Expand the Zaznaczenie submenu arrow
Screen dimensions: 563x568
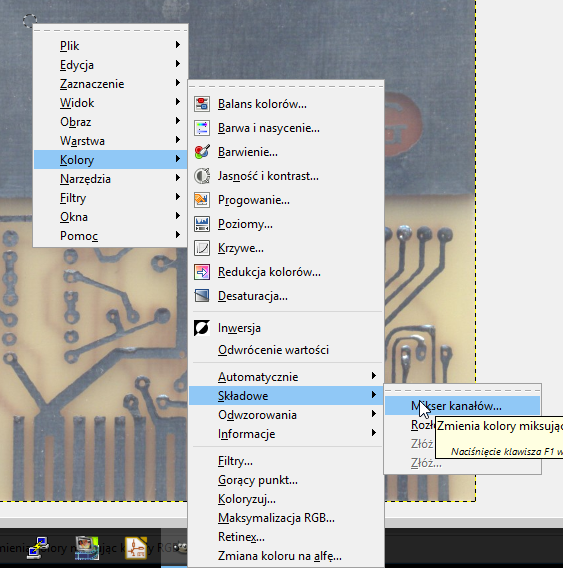pyautogui.click(x=178, y=83)
